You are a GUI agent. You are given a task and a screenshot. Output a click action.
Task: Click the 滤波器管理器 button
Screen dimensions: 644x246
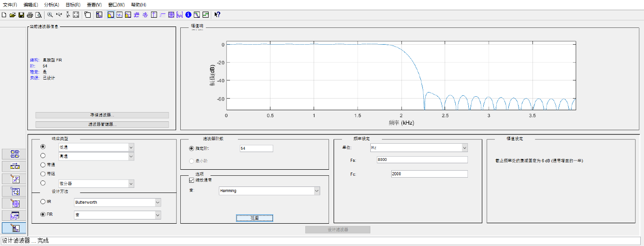(102, 125)
